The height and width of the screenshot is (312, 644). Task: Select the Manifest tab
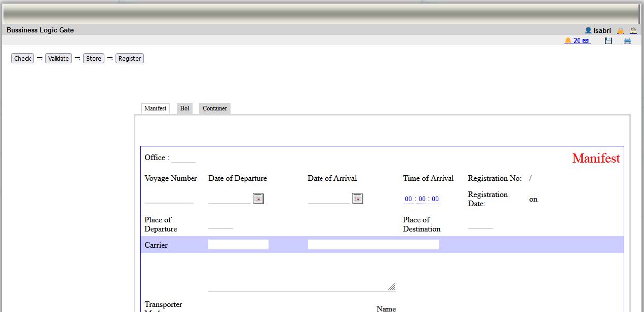pyautogui.click(x=155, y=108)
